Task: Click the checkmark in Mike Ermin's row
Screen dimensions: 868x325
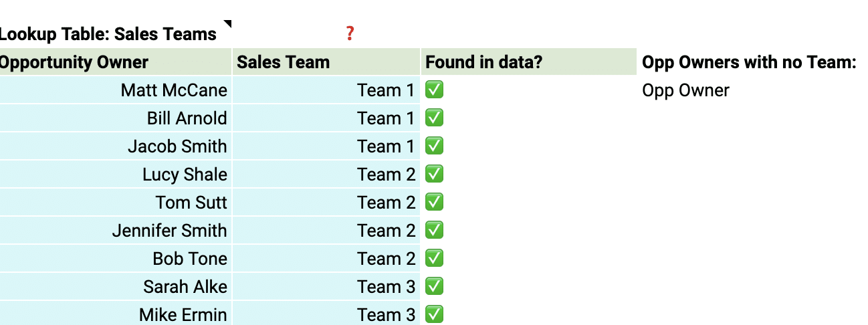Action: pyautogui.click(x=434, y=314)
